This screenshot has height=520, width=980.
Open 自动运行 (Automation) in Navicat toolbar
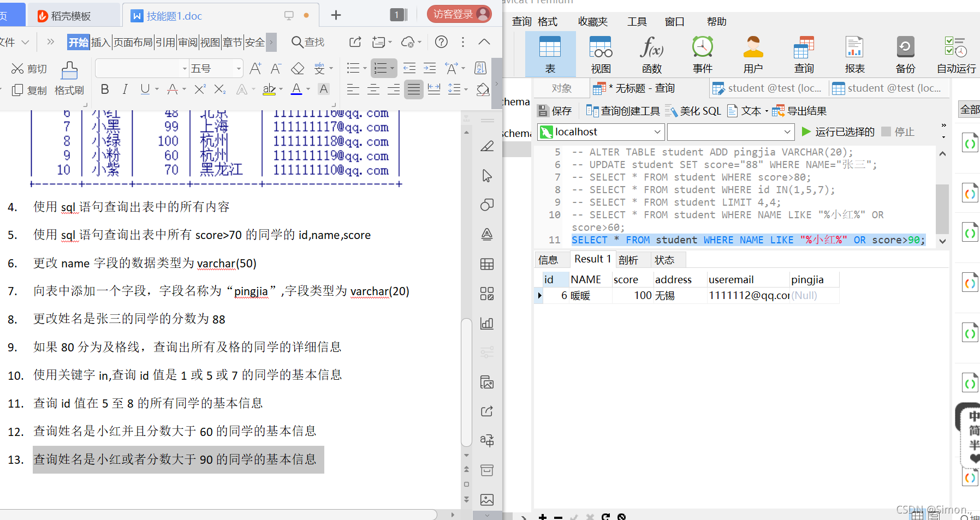coord(957,54)
